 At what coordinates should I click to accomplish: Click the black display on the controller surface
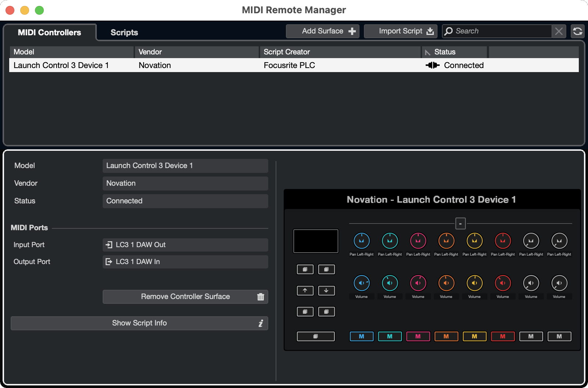click(x=316, y=241)
